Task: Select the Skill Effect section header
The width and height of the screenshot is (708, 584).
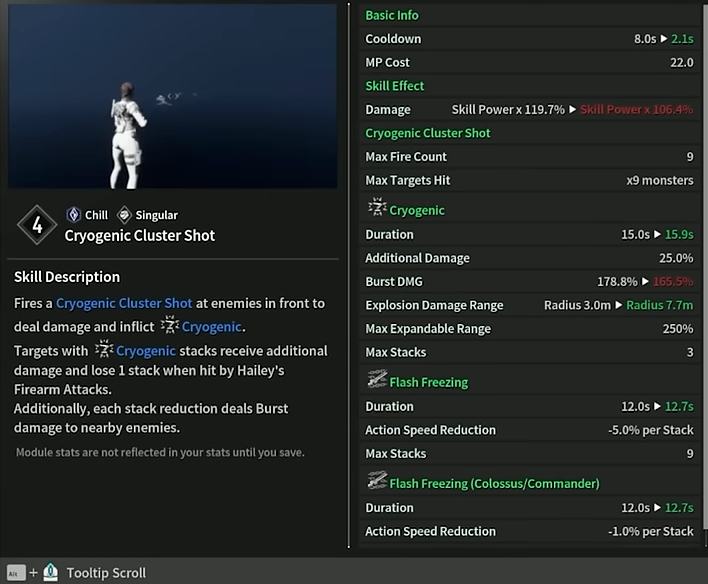Action: [395, 86]
